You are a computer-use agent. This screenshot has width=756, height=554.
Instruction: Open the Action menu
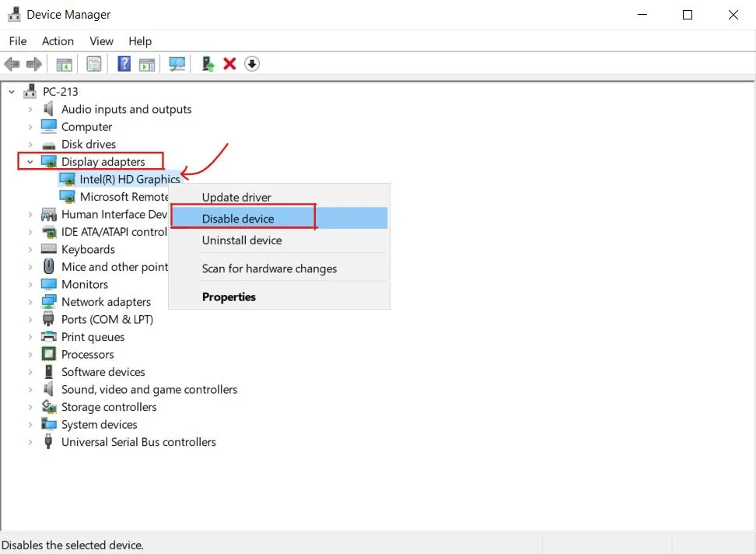[x=58, y=40]
